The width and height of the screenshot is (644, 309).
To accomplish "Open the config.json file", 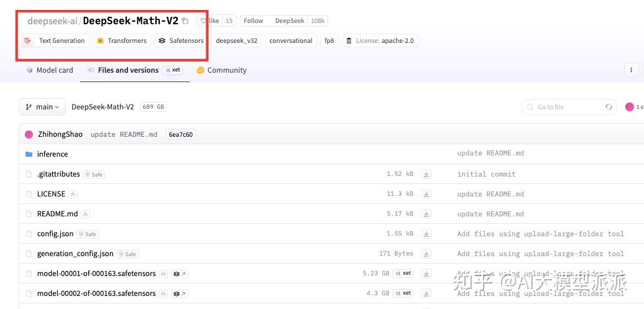I will coord(55,234).
